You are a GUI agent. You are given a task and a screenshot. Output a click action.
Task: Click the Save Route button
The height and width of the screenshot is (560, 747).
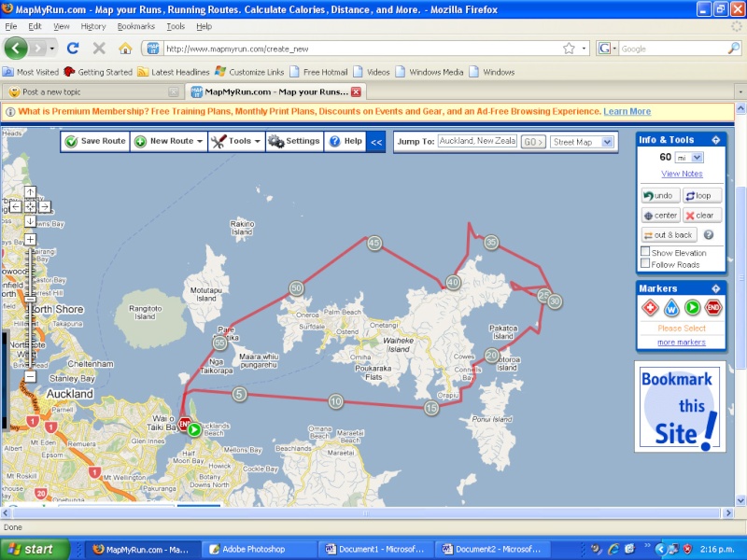[95, 142]
